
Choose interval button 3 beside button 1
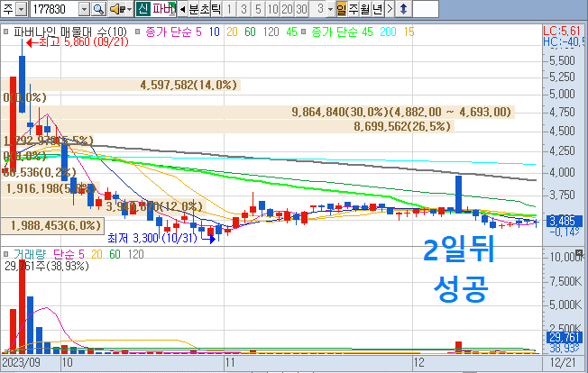click(x=243, y=9)
